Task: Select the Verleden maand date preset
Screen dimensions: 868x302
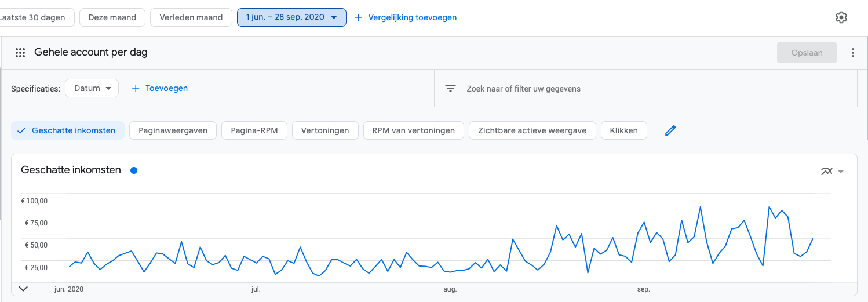Action: (191, 17)
